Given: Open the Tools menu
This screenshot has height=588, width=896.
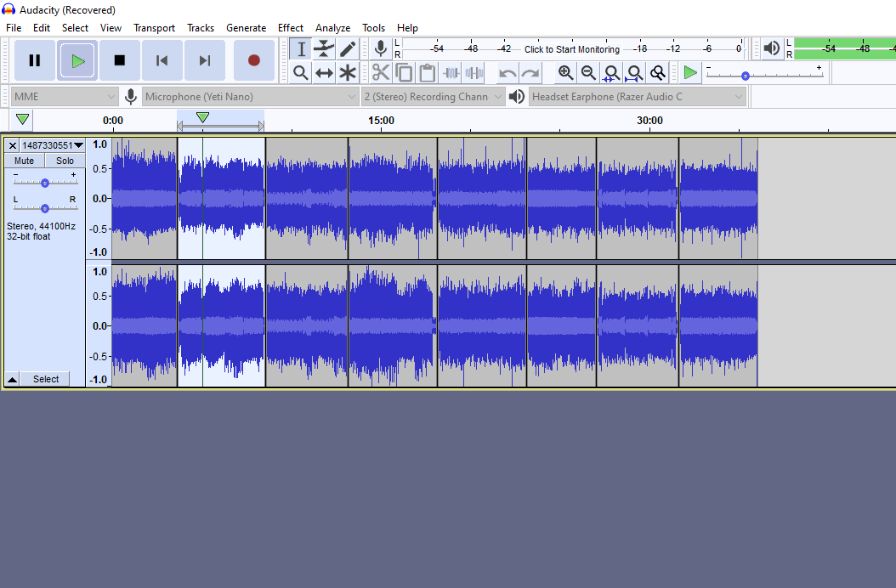Looking at the screenshot, I should pos(374,27).
